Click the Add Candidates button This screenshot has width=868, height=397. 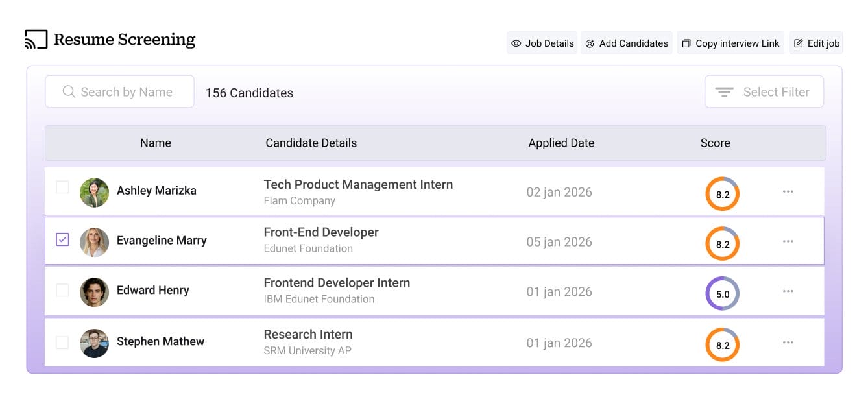(x=627, y=43)
